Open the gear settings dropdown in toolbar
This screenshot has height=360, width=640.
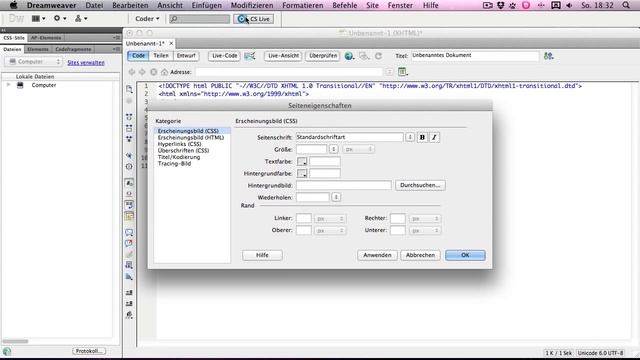click(60, 18)
